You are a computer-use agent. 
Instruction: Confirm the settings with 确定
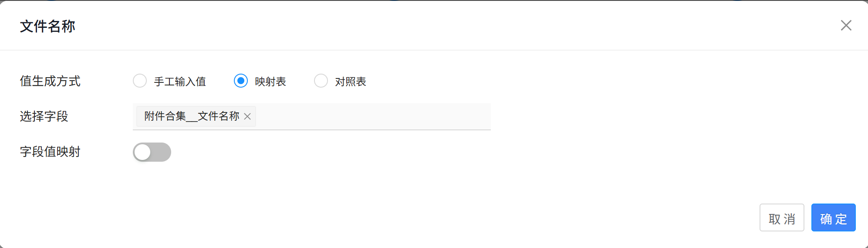[834, 217]
